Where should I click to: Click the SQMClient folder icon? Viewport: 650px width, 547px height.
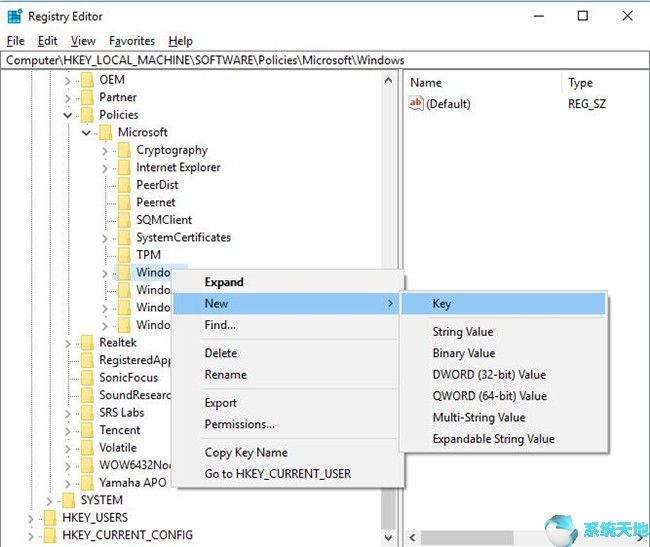(x=124, y=220)
